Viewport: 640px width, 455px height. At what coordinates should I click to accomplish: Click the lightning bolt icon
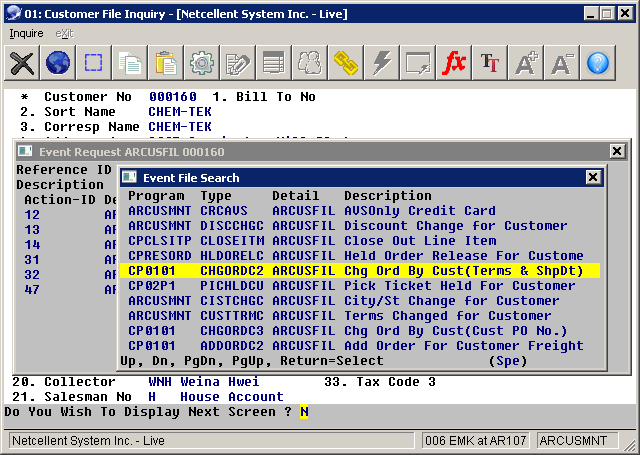point(382,64)
